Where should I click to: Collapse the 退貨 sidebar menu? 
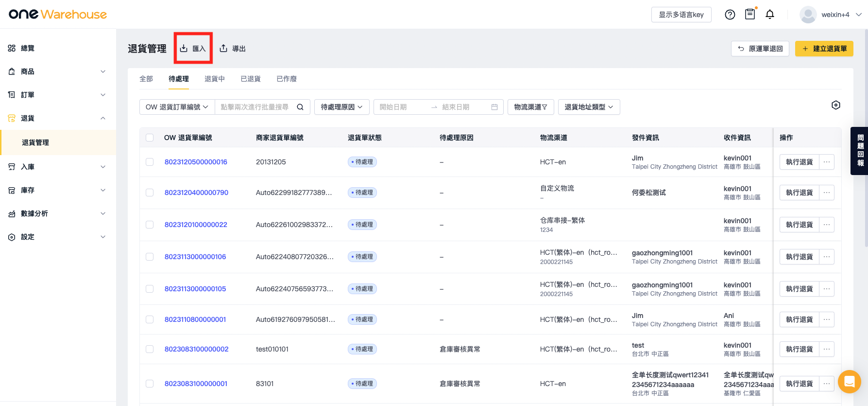(x=58, y=118)
